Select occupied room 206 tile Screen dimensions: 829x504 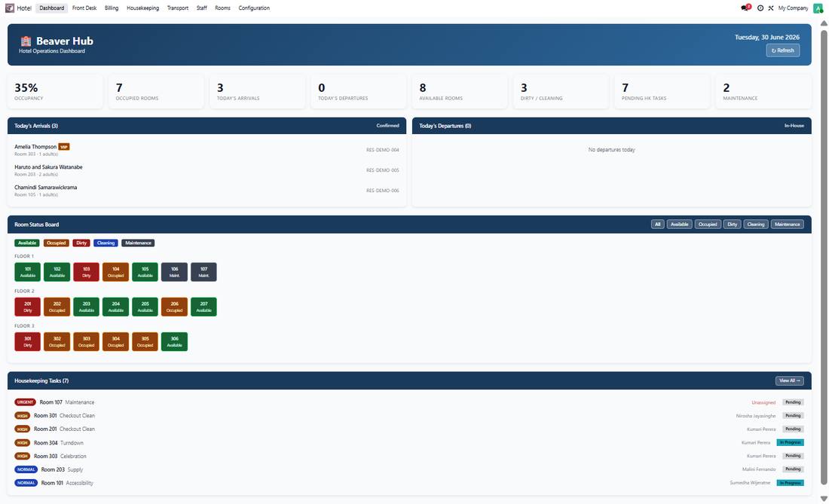[175, 307]
